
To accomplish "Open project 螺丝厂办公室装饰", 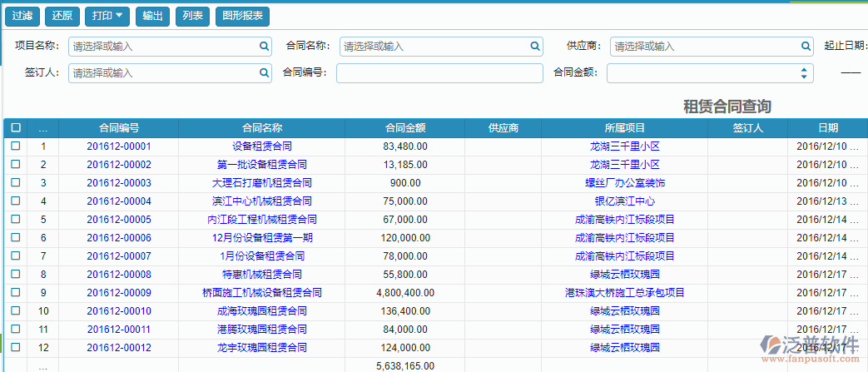I will click(624, 183).
